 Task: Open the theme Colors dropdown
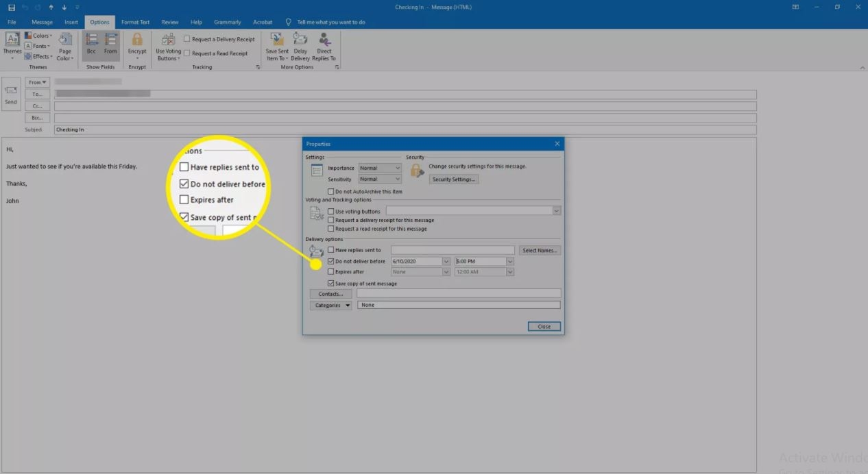point(38,36)
